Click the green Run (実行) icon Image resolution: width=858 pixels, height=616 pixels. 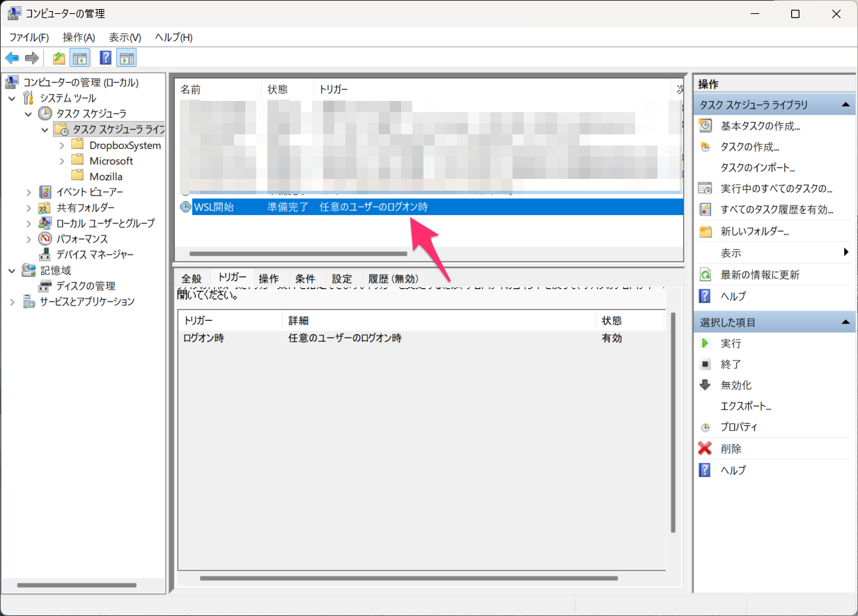pos(705,343)
